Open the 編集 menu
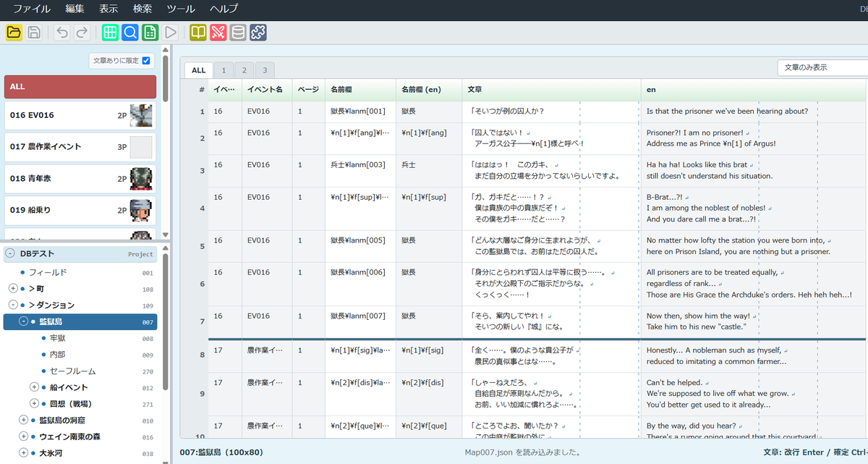Screen dimensions: 868x464 pyautogui.click(x=75, y=9)
